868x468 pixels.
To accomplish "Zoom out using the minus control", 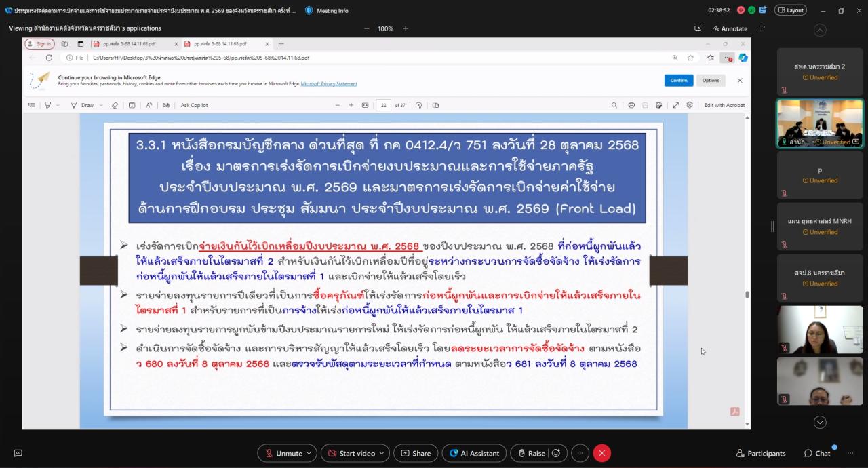I will (338, 105).
